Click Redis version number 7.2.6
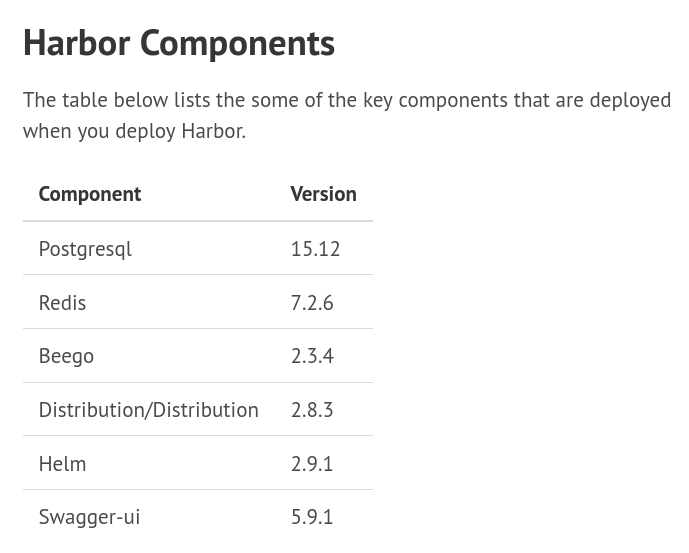This screenshot has height=553, width=689. pos(312,303)
